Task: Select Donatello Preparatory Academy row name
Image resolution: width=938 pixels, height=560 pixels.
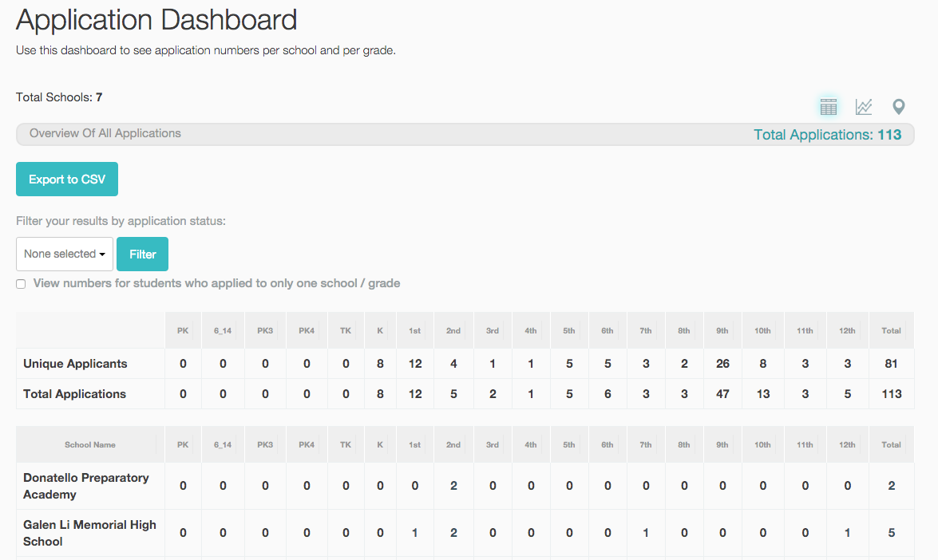Action: coord(86,486)
